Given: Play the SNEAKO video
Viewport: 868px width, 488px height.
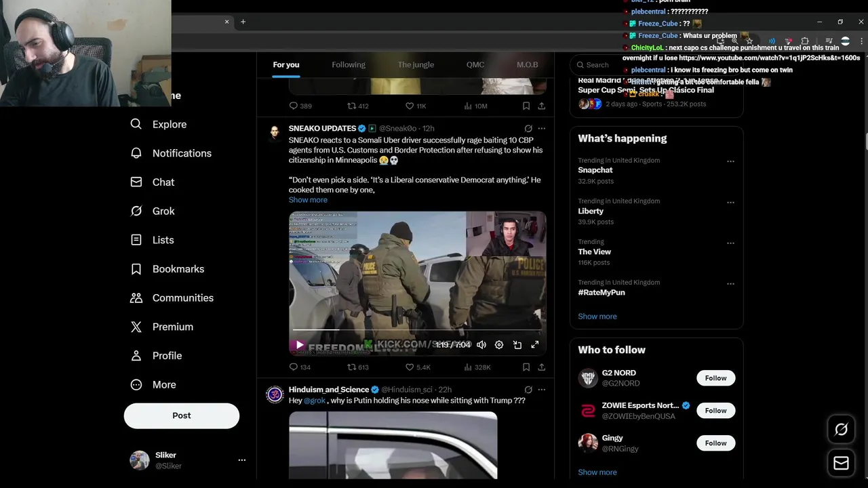Looking at the screenshot, I should (x=300, y=345).
